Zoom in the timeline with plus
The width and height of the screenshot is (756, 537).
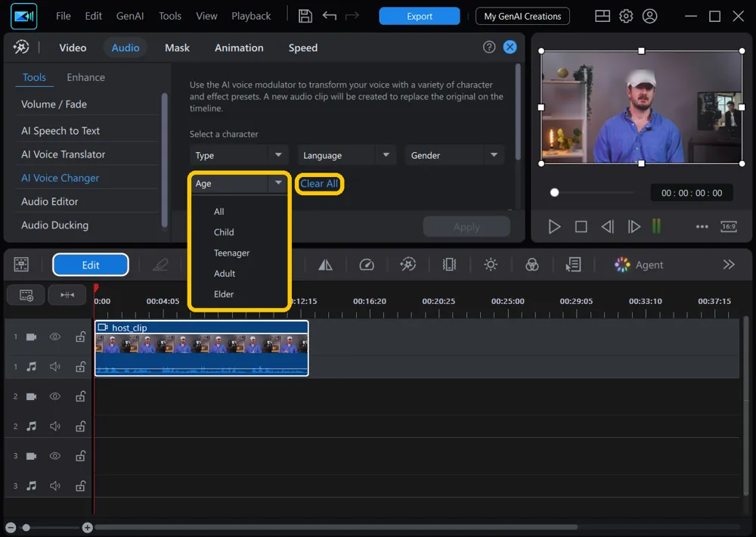click(87, 527)
